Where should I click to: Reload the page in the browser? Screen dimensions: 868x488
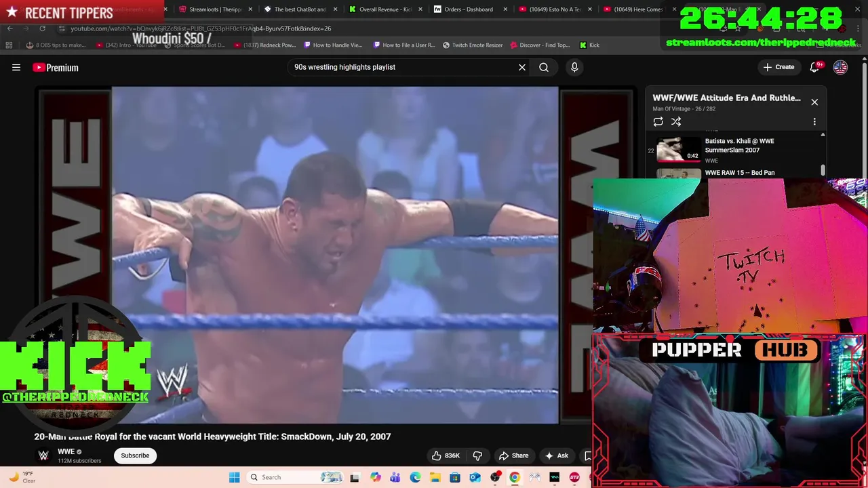coord(42,28)
